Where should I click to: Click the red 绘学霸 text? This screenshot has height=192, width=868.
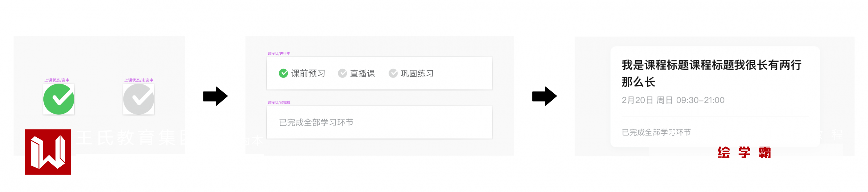point(744,152)
